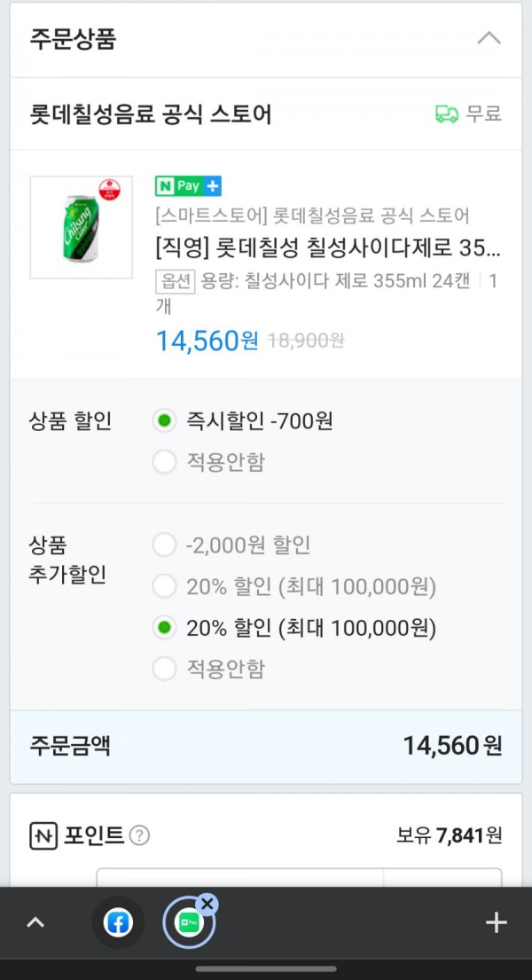
Task: Expand the browser tab bar up-arrow
Action: click(x=35, y=922)
